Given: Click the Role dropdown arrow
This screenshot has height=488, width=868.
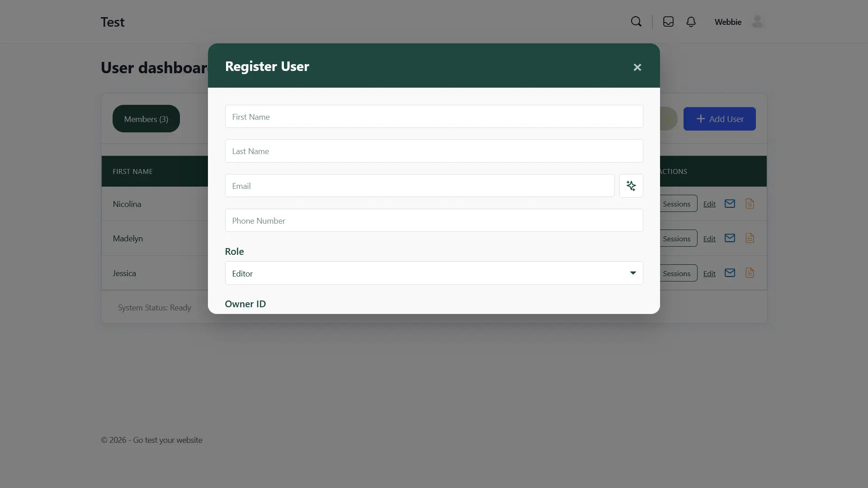Looking at the screenshot, I should tap(633, 273).
